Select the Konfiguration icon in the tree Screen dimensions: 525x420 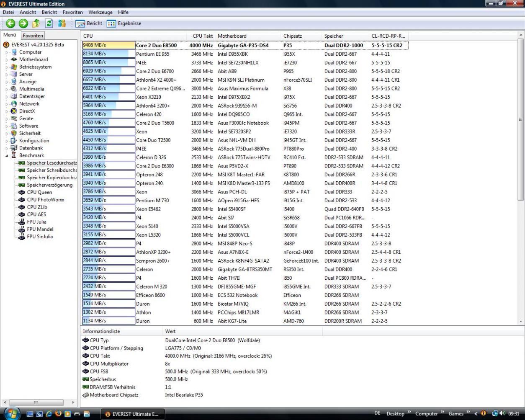point(14,141)
